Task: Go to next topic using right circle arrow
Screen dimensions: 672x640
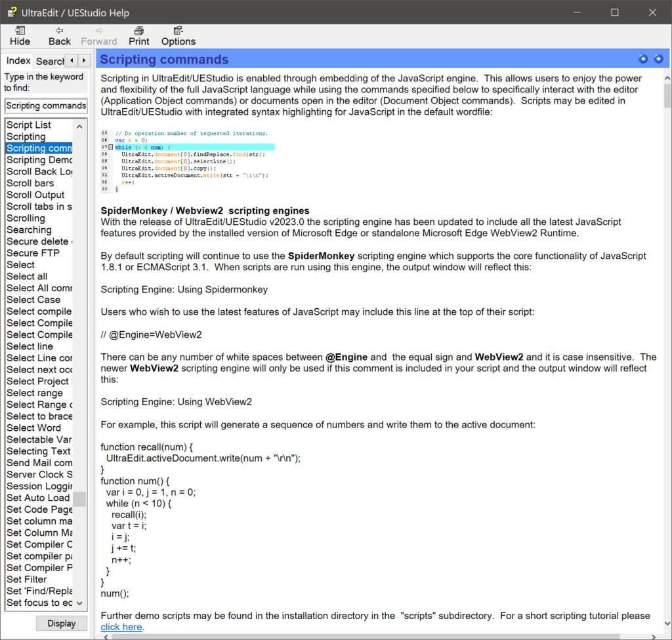Action: click(x=659, y=59)
